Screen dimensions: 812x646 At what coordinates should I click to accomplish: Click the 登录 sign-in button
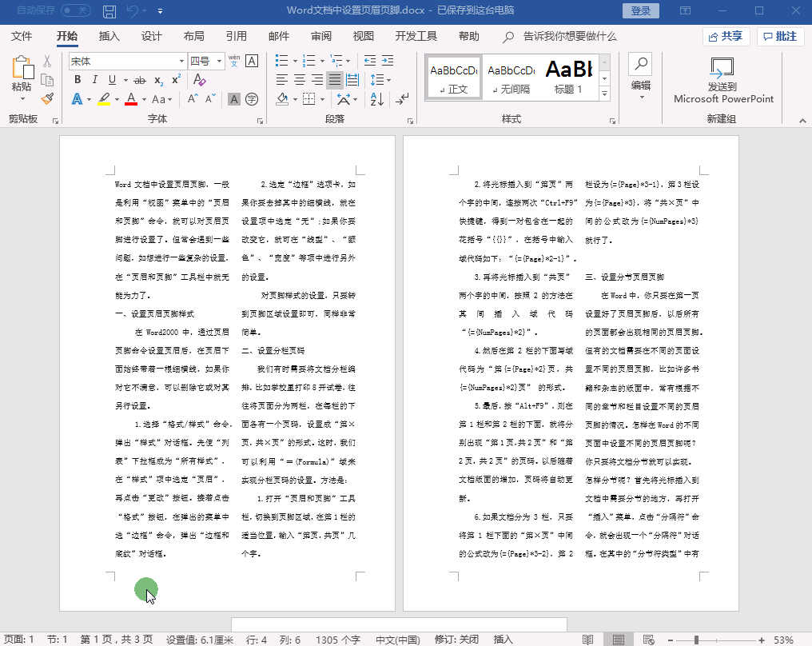click(641, 11)
